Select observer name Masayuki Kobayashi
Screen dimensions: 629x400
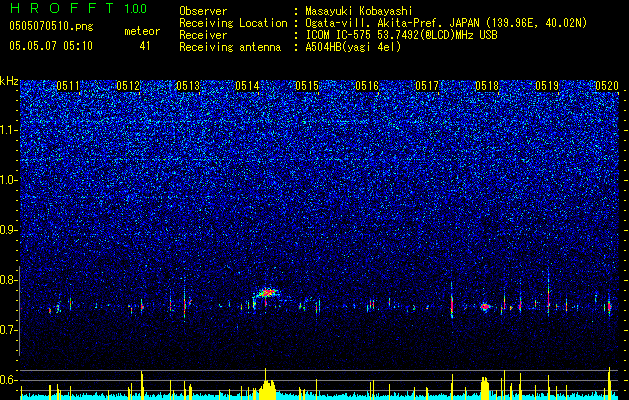click(359, 11)
